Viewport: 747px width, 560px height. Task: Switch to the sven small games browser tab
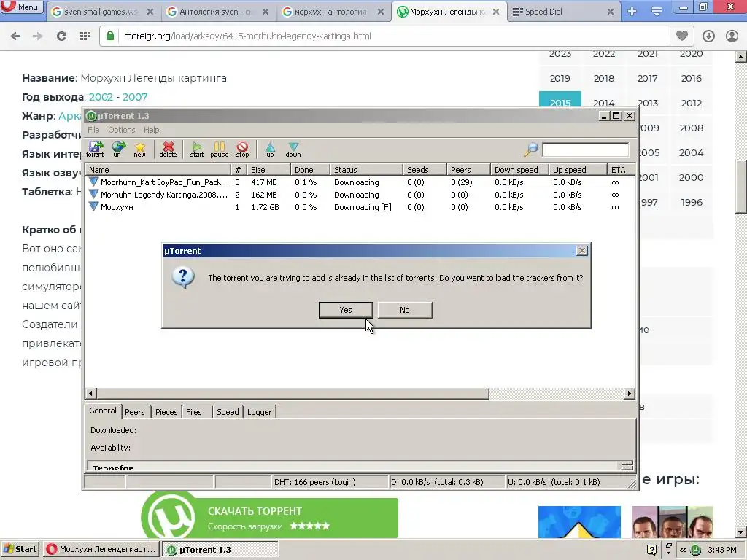pyautogui.click(x=102, y=12)
